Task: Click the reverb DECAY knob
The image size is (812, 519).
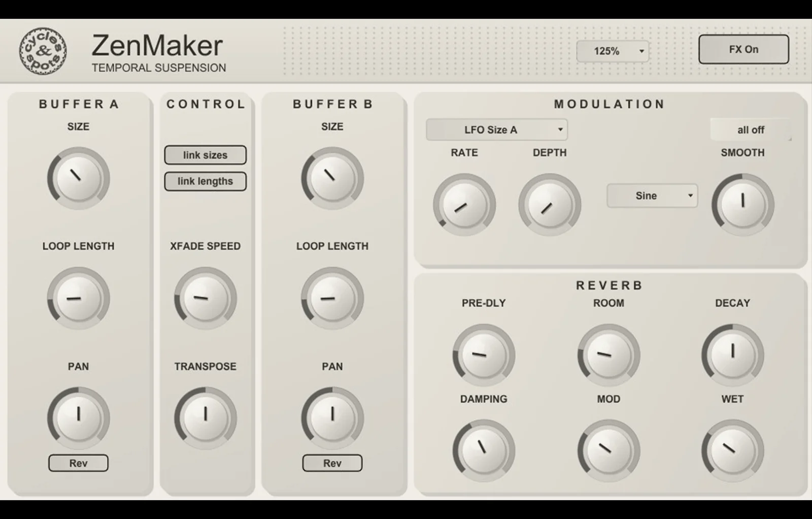Action: (732, 355)
